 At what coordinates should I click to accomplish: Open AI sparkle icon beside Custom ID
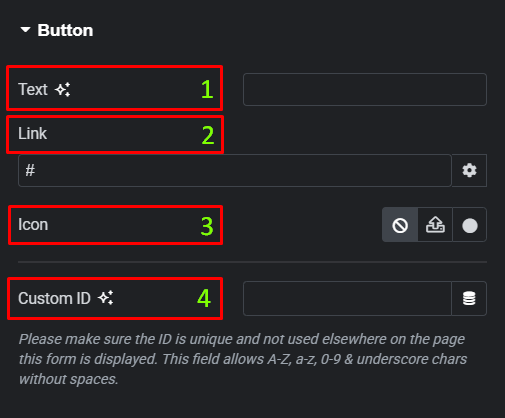coord(106,298)
